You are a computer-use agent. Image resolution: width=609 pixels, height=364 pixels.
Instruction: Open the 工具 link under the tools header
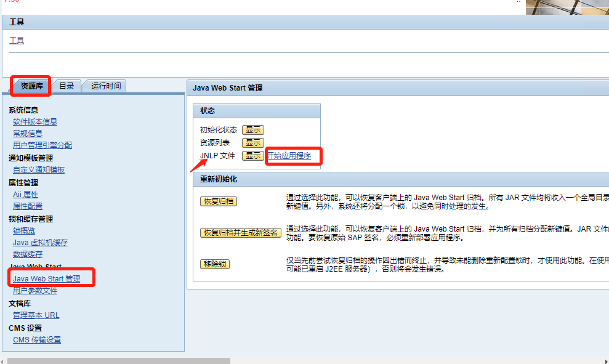click(16, 41)
